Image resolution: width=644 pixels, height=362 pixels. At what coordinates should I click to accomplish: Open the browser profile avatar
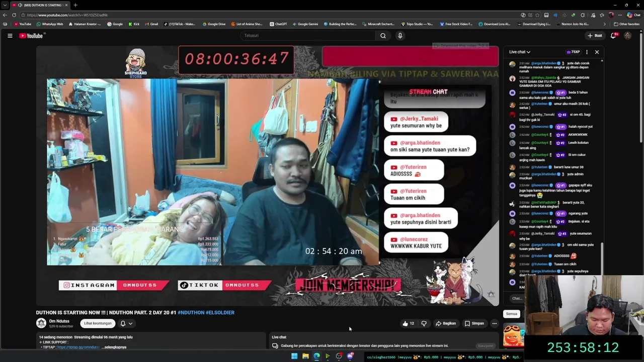point(611,15)
